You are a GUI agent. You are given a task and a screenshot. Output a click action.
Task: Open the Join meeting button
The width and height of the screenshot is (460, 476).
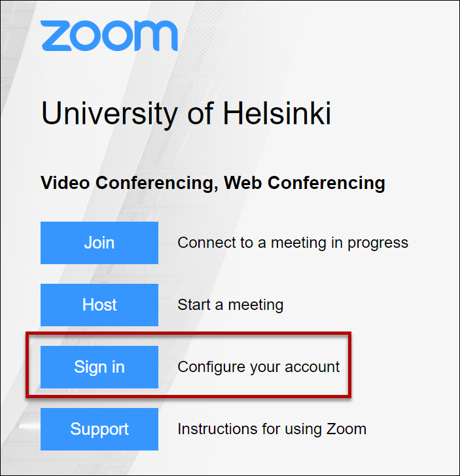tap(99, 243)
